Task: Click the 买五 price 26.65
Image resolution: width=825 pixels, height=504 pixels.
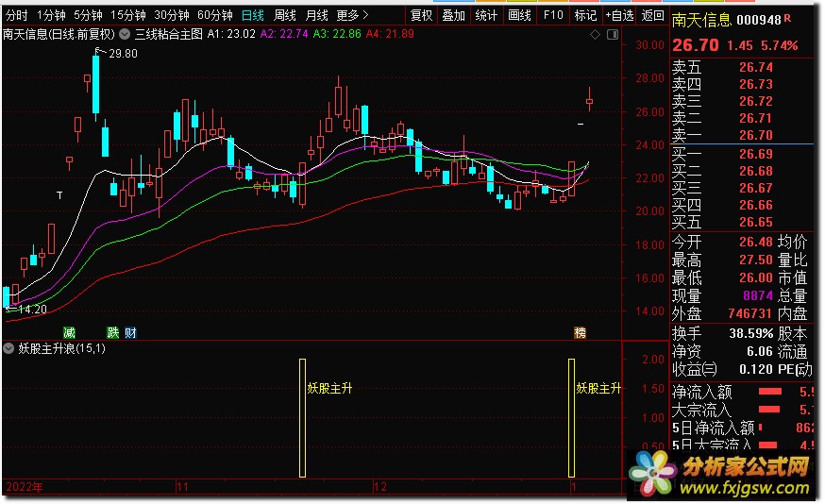Action: click(x=755, y=222)
